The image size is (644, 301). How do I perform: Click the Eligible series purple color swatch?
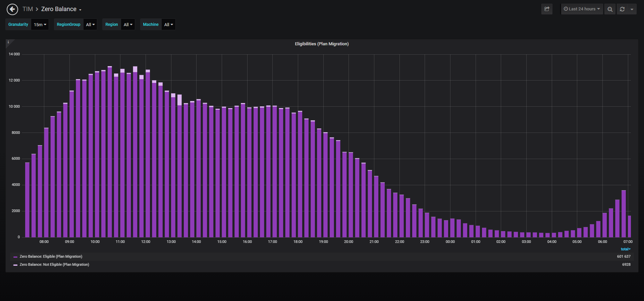[x=15, y=257]
